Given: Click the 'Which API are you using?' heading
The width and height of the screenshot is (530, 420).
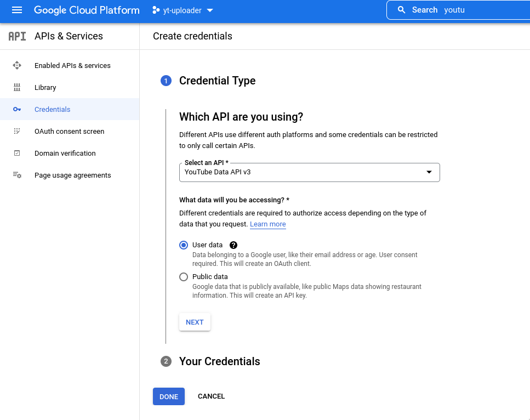Looking at the screenshot, I should (x=241, y=117).
